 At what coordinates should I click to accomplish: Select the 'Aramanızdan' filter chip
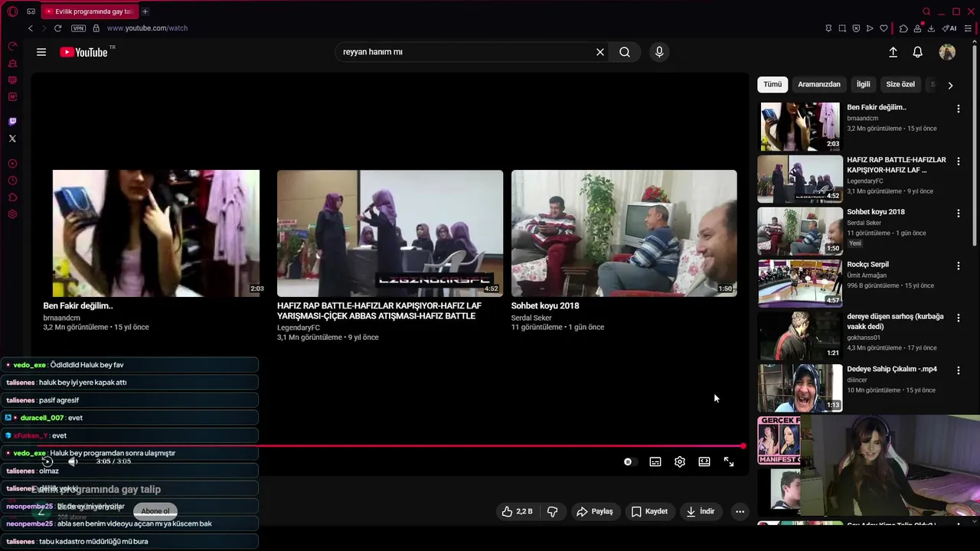pos(819,84)
